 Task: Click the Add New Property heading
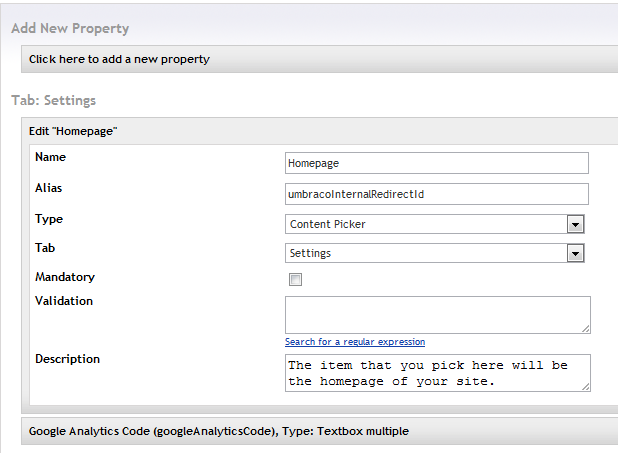(70, 28)
